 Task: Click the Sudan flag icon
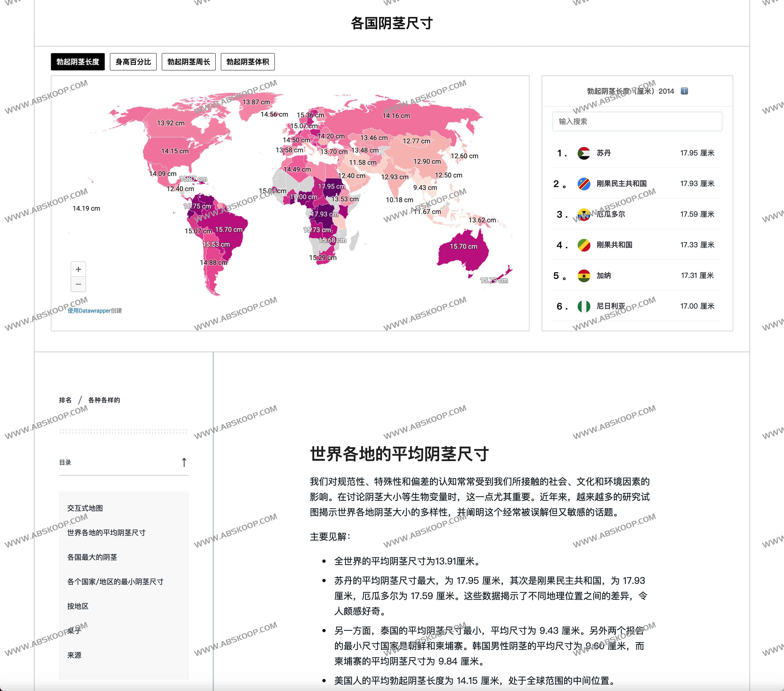click(x=583, y=153)
